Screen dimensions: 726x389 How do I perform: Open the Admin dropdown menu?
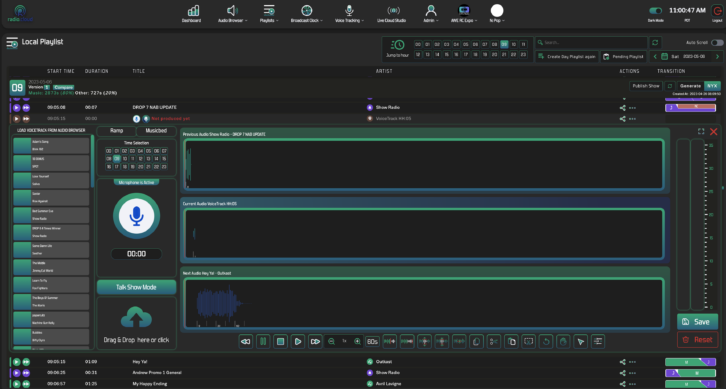pyautogui.click(x=431, y=13)
